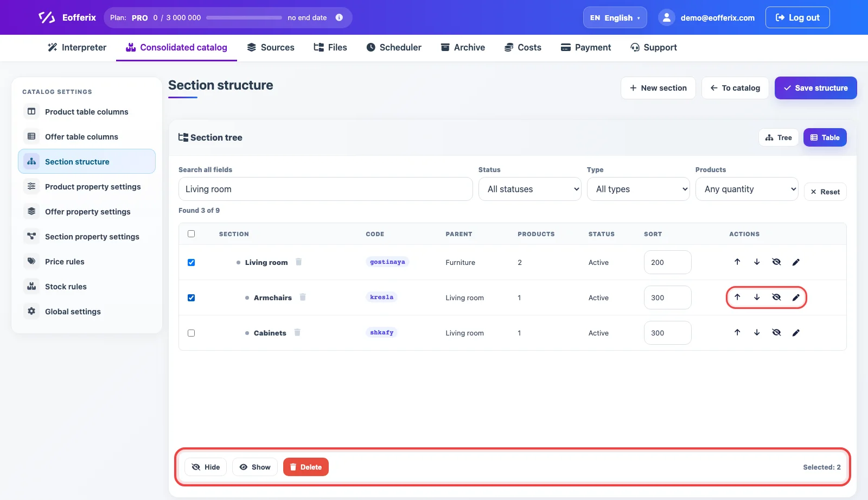Open Section property settings

coord(87,236)
